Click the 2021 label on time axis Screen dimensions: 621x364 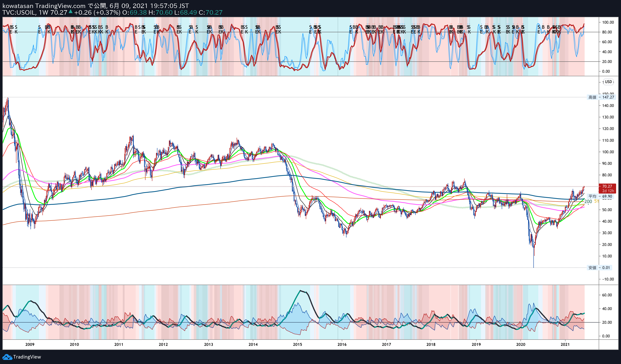point(565,344)
